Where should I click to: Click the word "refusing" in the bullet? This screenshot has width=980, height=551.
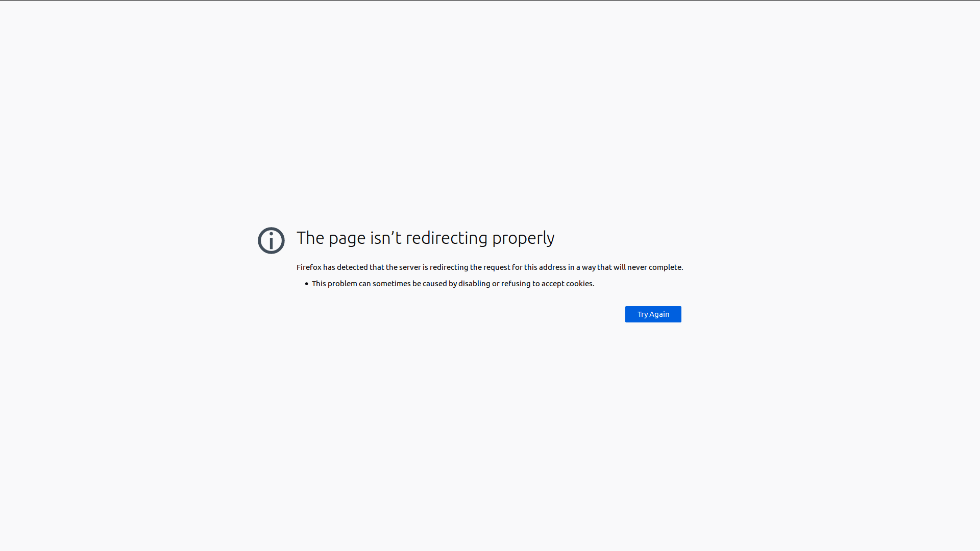(516, 284)
